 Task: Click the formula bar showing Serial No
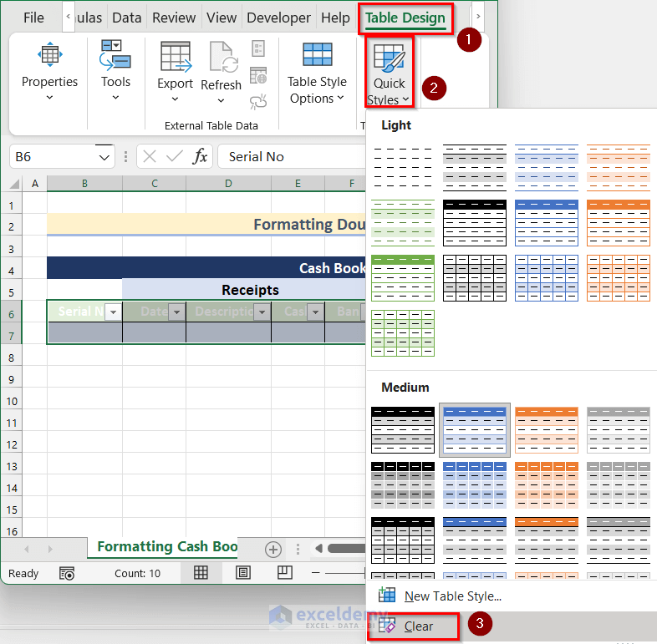(x=293, y=156)
